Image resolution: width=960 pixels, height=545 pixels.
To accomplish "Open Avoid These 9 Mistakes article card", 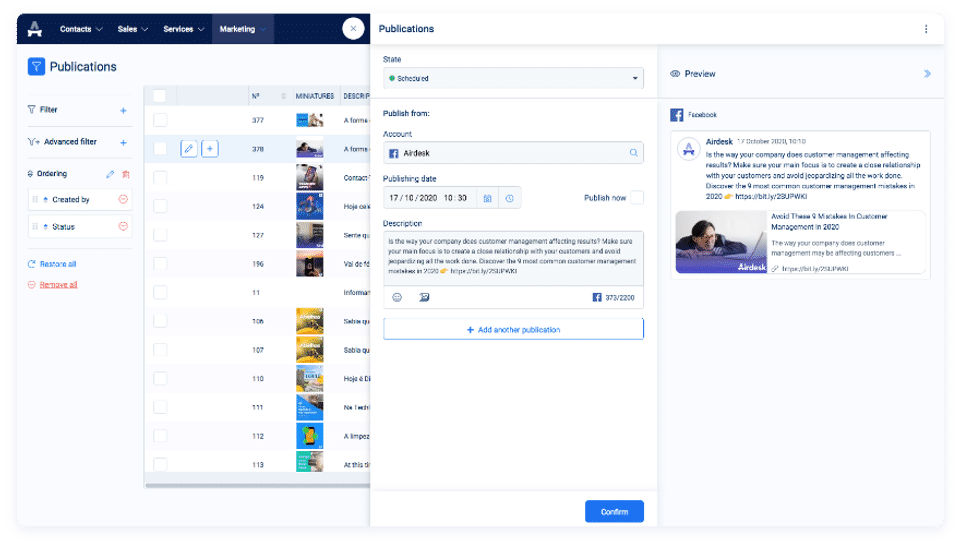I will pos(801,242).
